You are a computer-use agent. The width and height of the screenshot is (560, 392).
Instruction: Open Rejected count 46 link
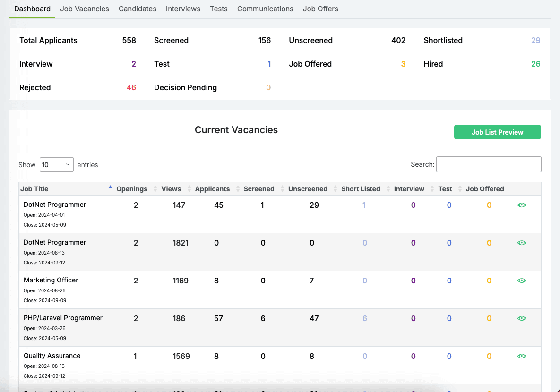pos(131,87)
